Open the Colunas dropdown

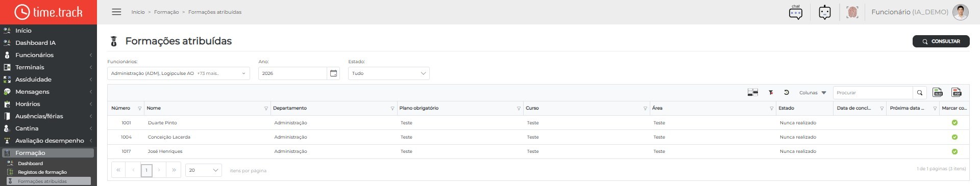pyautogui.click(x=813, y=93)
